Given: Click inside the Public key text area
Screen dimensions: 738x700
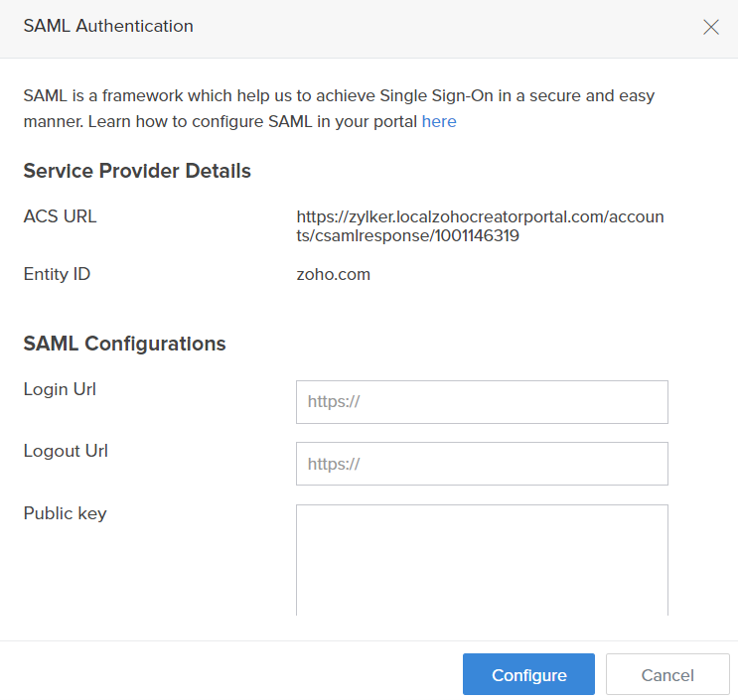Looking at the screenshot, I should [482, 559].
